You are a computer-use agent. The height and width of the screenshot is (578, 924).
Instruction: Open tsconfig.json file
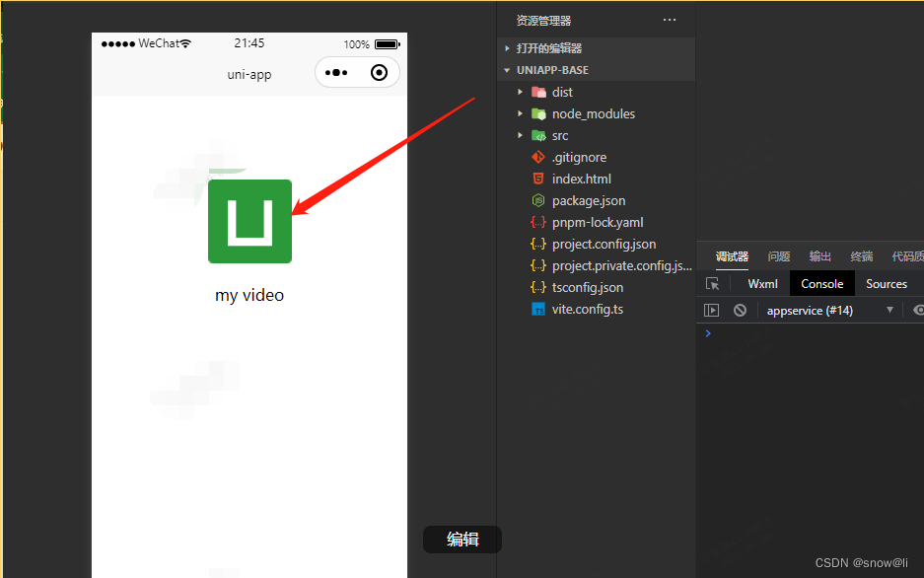click(x=588, y=288)
